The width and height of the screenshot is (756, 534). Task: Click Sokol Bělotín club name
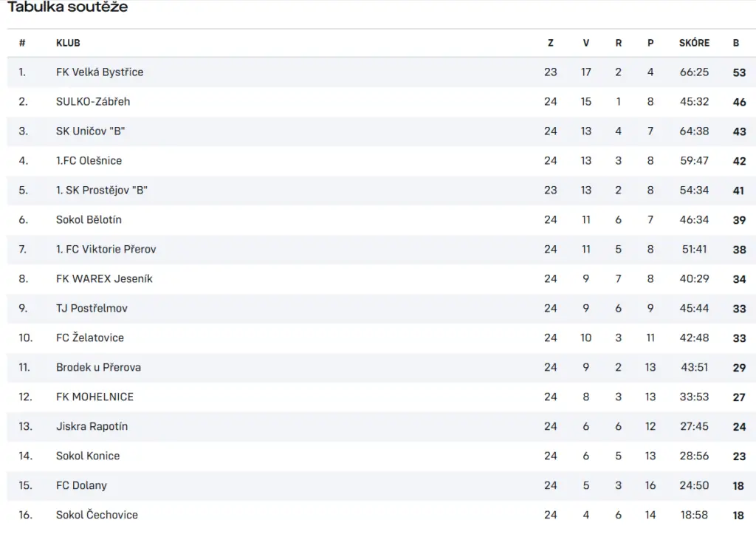tap(89, 220)
